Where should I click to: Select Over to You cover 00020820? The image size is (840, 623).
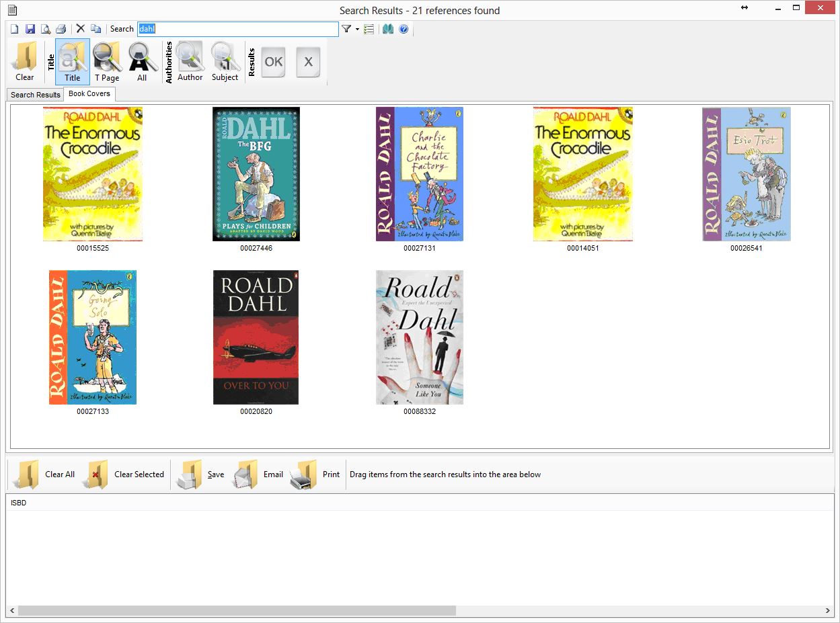(x=256, y=337)
